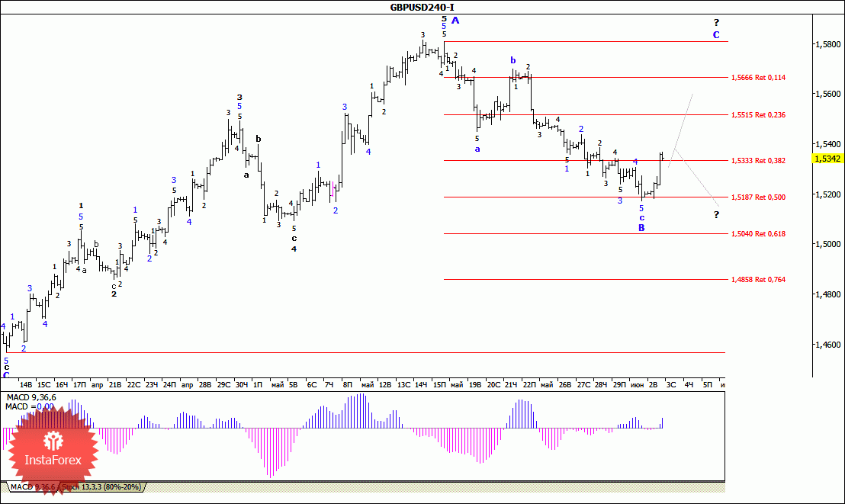Select the 1,5333 Ret 0,382 Fibonacci label
The height and width of the screenshot is (504, 845).
tap(758, 161)
